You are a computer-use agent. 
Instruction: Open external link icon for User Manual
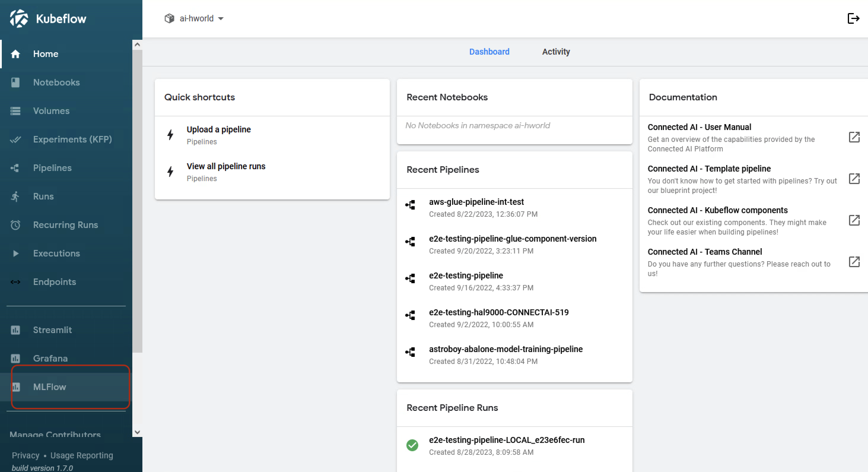[x=854, y=137]
